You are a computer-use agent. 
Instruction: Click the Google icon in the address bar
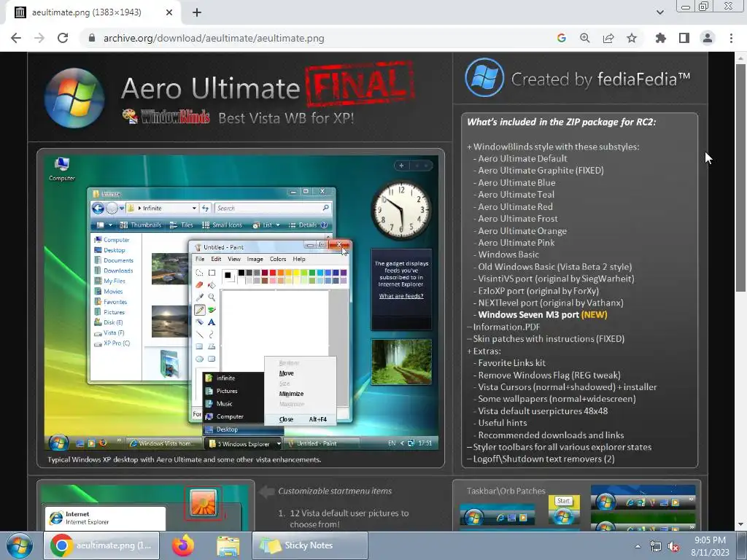pos(561,38)
